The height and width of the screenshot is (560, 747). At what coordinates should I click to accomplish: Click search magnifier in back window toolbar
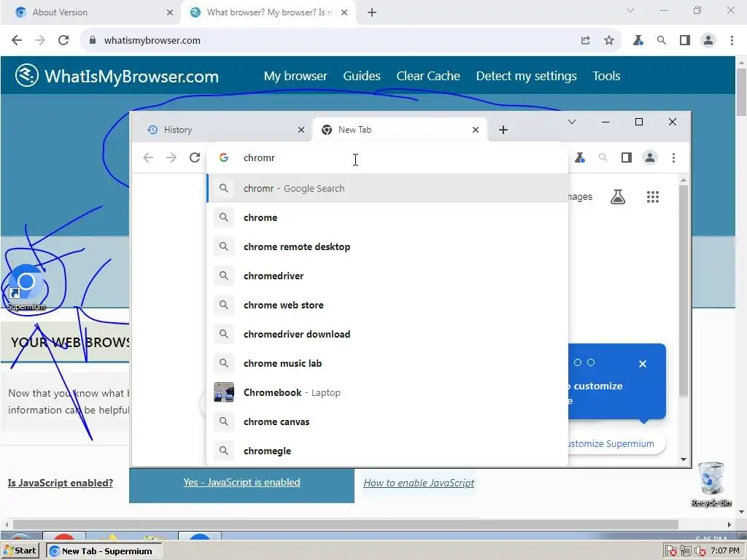pos(661,41)
